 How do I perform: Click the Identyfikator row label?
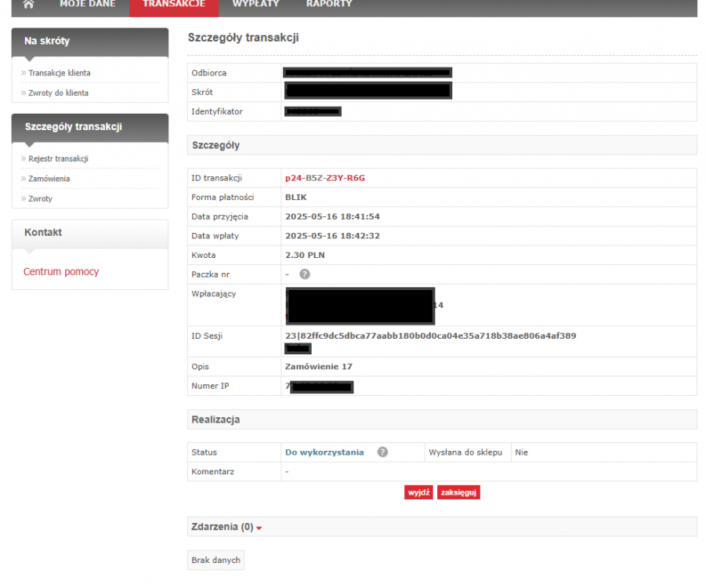[x=217, y=112]
